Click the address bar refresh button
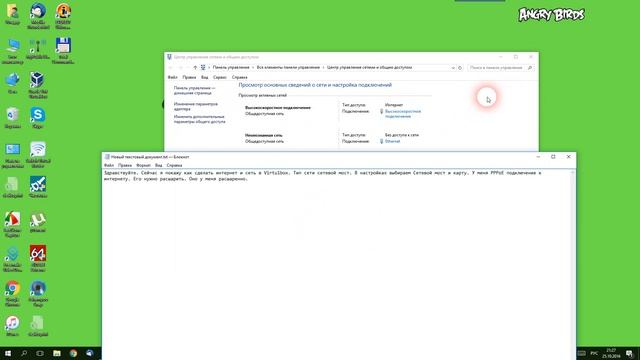The image size is (640, 360). click(x=460, y=68)
